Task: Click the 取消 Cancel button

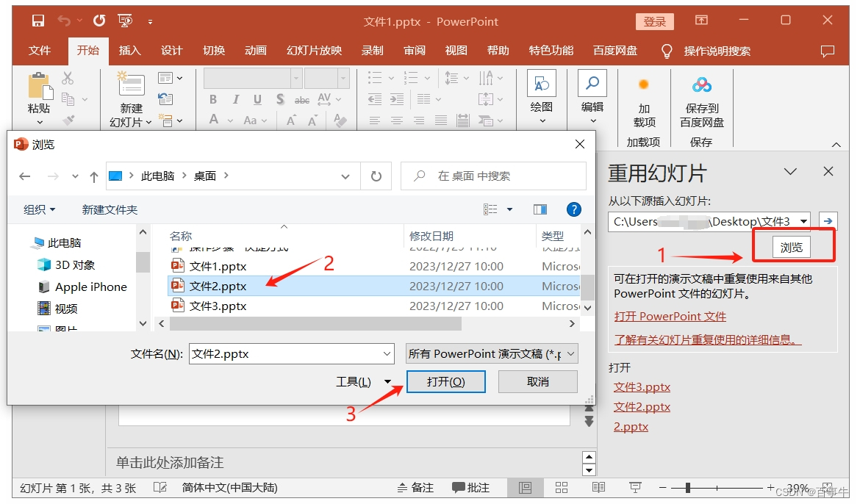Action: coord(537,382)
